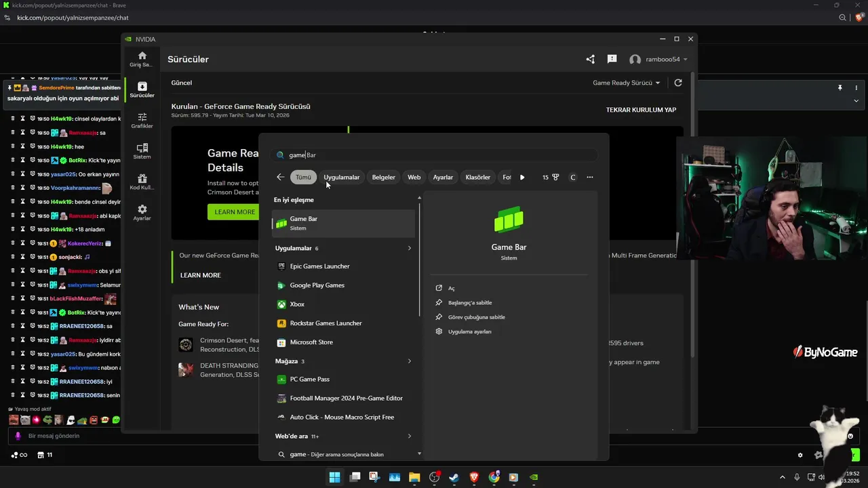The height and width of the screenshot is (488, 868).
Task: Select Game Bar best match result
Action: point(344,223)
